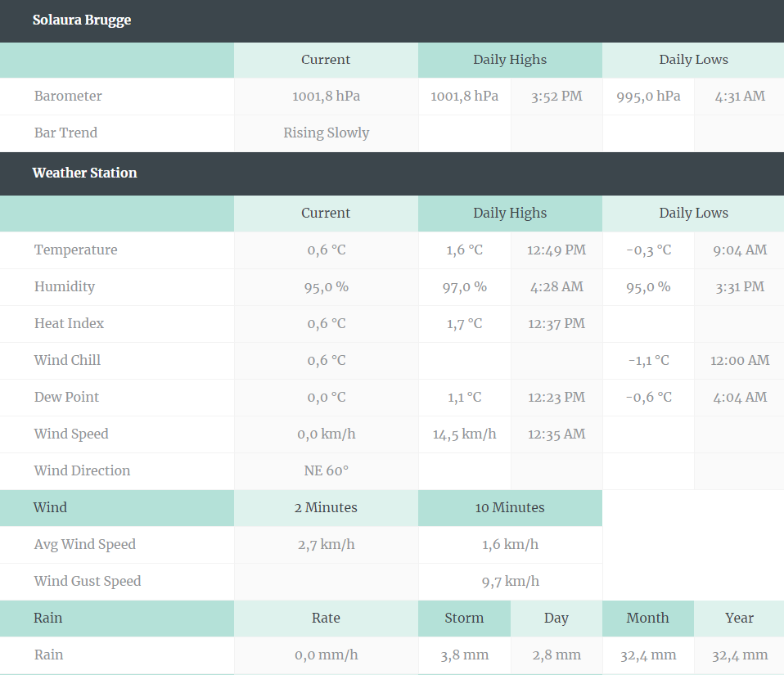The image size is (784, 675).
Task: Click humidity high time 4:28 AM
Action: tap(556, 287)
